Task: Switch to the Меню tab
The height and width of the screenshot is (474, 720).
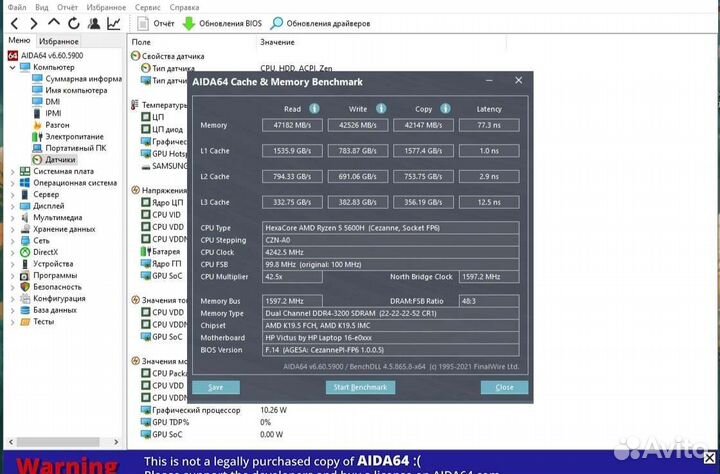Action: click(x=19, y=40)
